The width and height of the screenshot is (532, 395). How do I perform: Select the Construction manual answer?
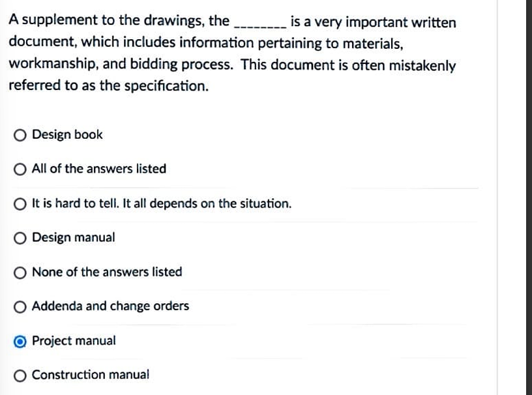click(x=20, y=374)
